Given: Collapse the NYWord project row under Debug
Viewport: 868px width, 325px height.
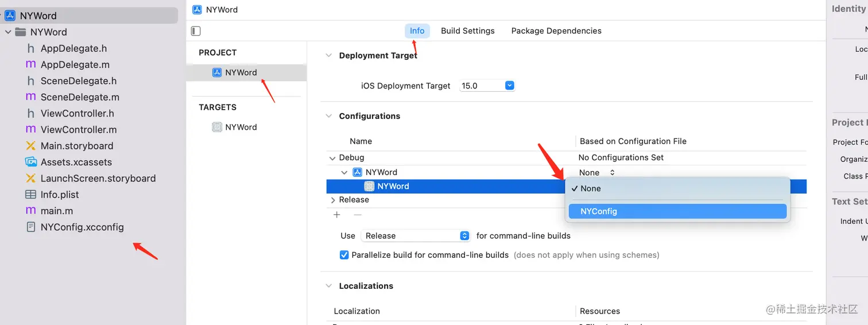Looking at the screenshot, I should [344, 172].
